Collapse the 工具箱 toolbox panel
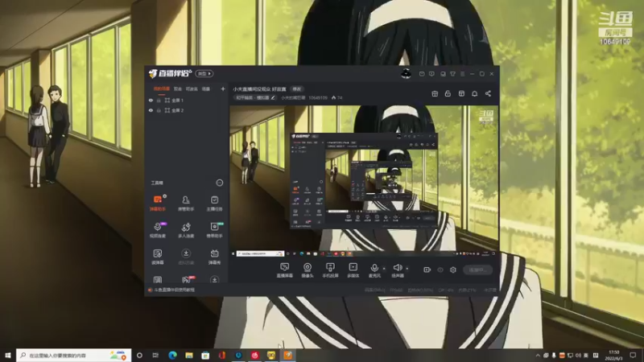 [x=219, y=183]
